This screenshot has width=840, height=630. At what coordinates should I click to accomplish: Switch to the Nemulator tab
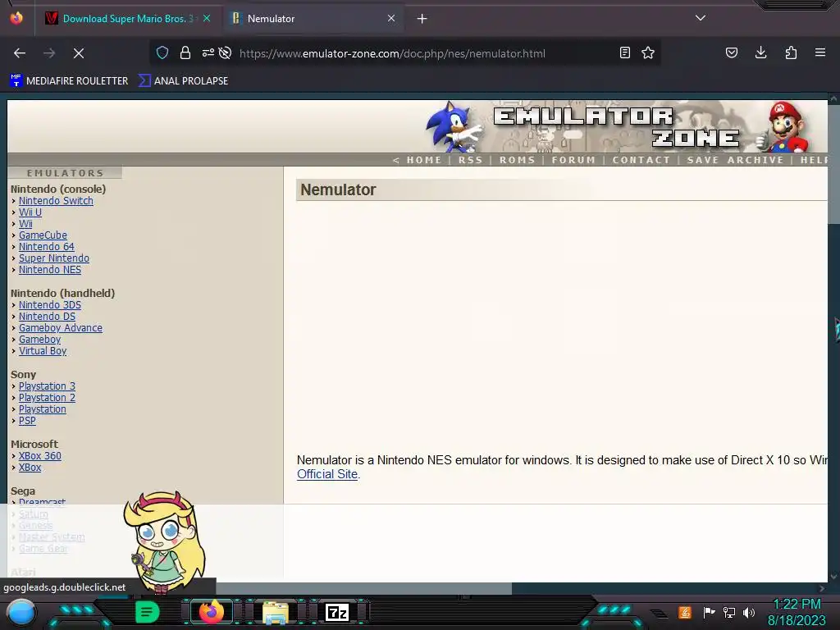click(313, 19)
